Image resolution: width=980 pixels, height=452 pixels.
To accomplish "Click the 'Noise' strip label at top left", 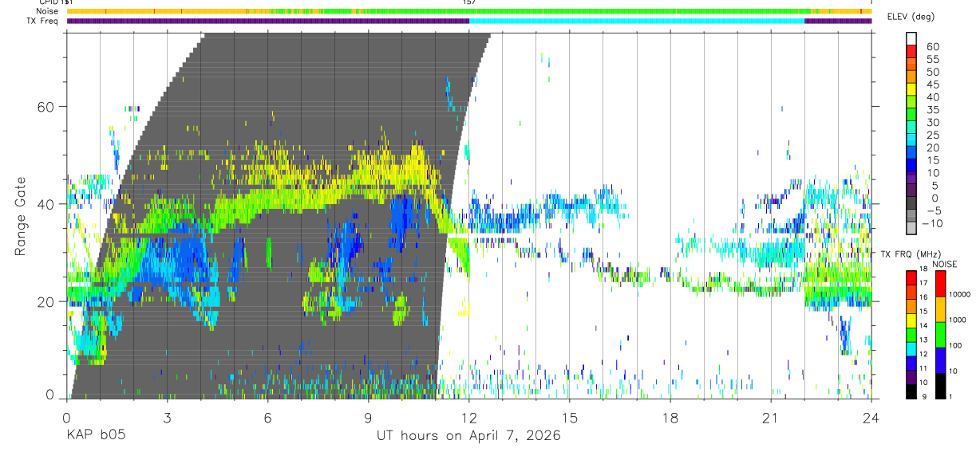I will [48, 11].
